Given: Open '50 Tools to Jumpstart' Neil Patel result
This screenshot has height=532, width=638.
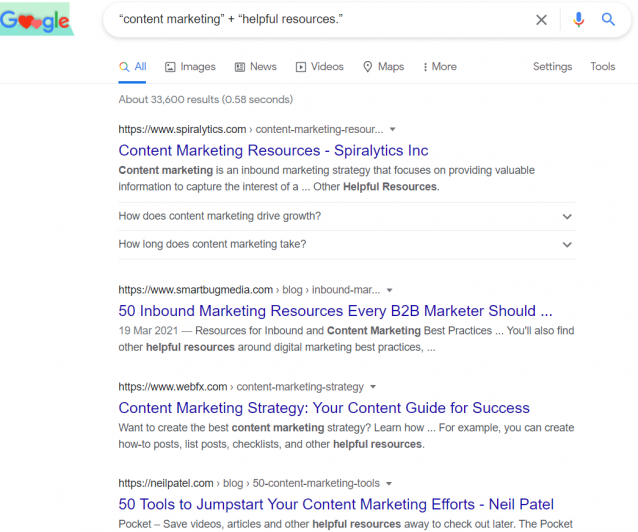Looking at the screenshot, I should coord(336,504).
